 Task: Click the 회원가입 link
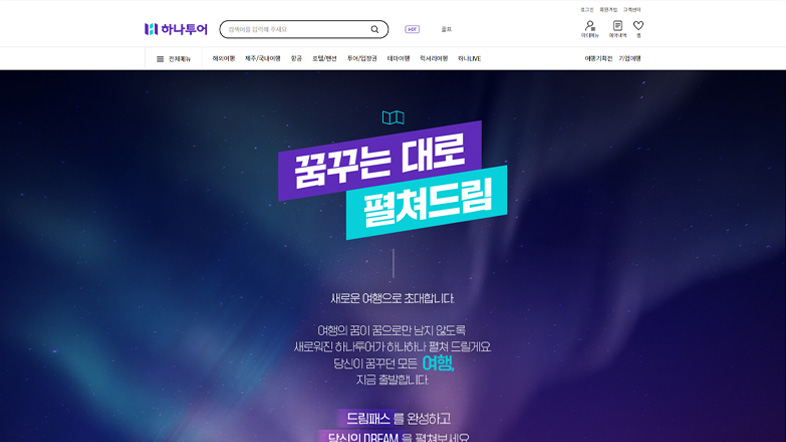(609, 10)
